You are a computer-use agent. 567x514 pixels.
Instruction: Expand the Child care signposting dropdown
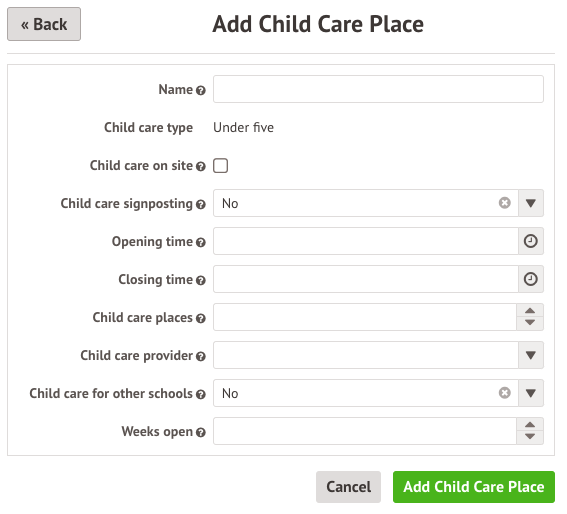[x=530, y=203]
